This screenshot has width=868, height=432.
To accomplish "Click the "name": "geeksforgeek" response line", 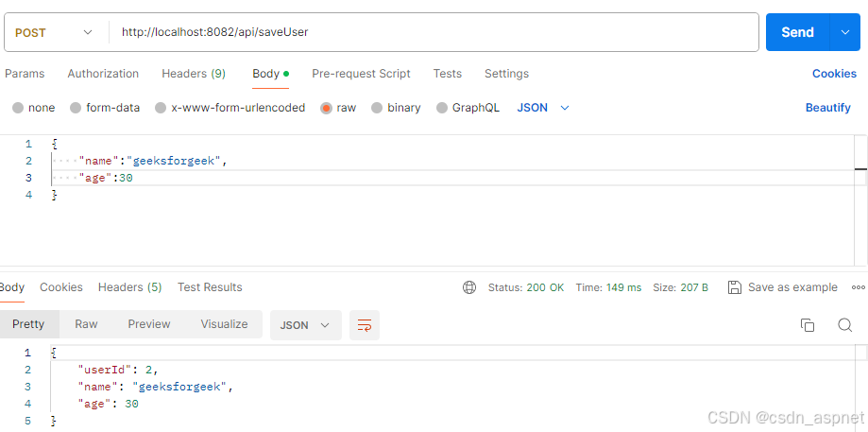I will pos(156,388).
